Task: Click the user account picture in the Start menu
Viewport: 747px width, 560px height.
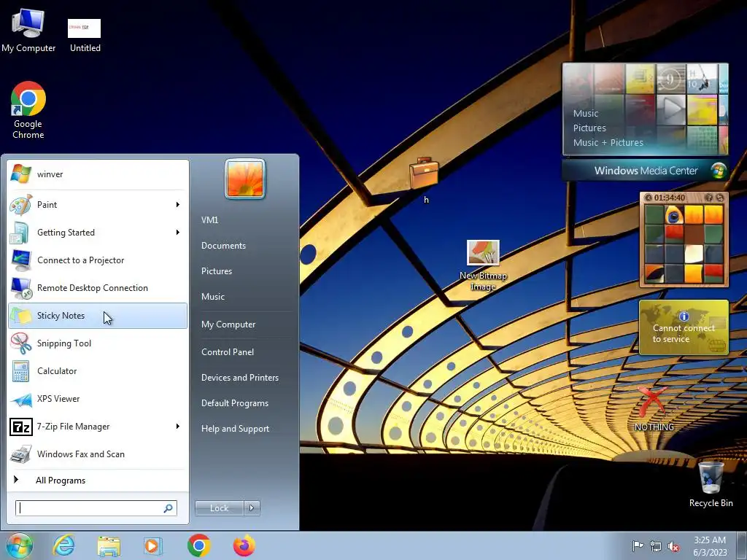Action: [245, 179]
